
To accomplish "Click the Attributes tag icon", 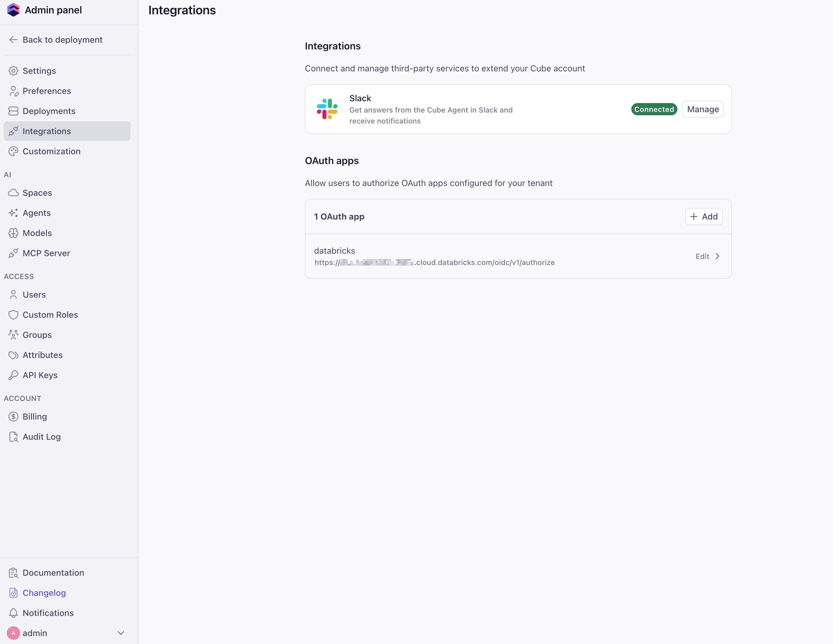I will (x=13, y=355).
